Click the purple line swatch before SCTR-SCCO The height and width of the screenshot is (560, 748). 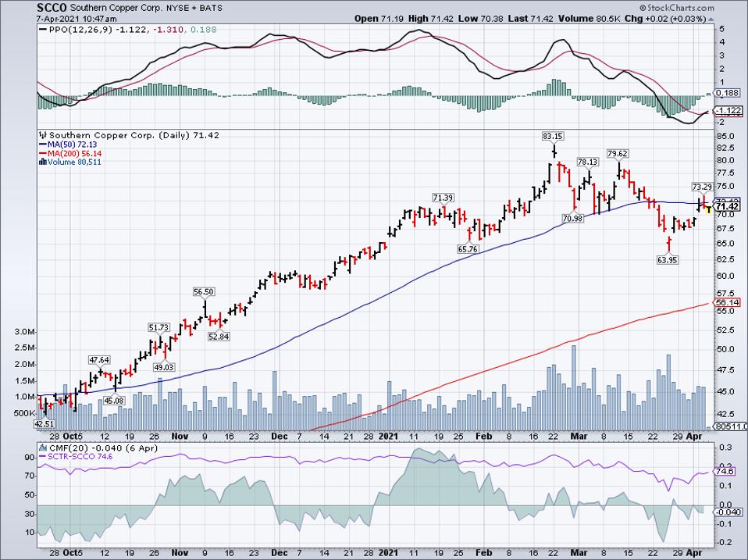pyautogui.click(x=42, y=456)
